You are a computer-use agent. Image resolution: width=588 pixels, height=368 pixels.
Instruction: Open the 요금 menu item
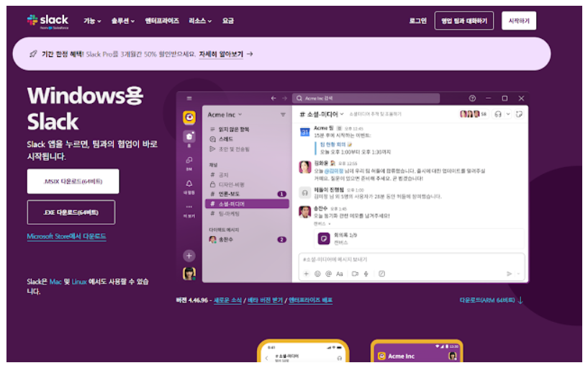pyautogui.click(x=228, y=21)
